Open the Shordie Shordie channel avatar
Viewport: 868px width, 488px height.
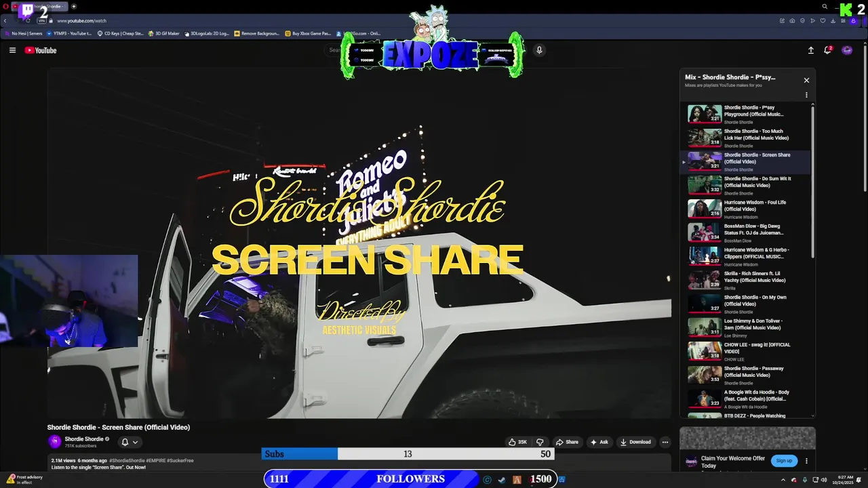54,442
